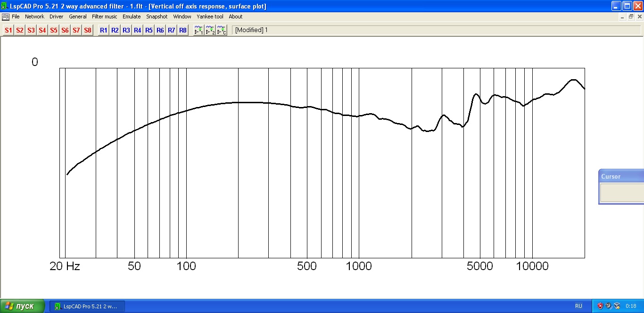The width and height of the screenshot is (644, 313).
Task: Click the amplifier C network icon
Action: (222, 30)
